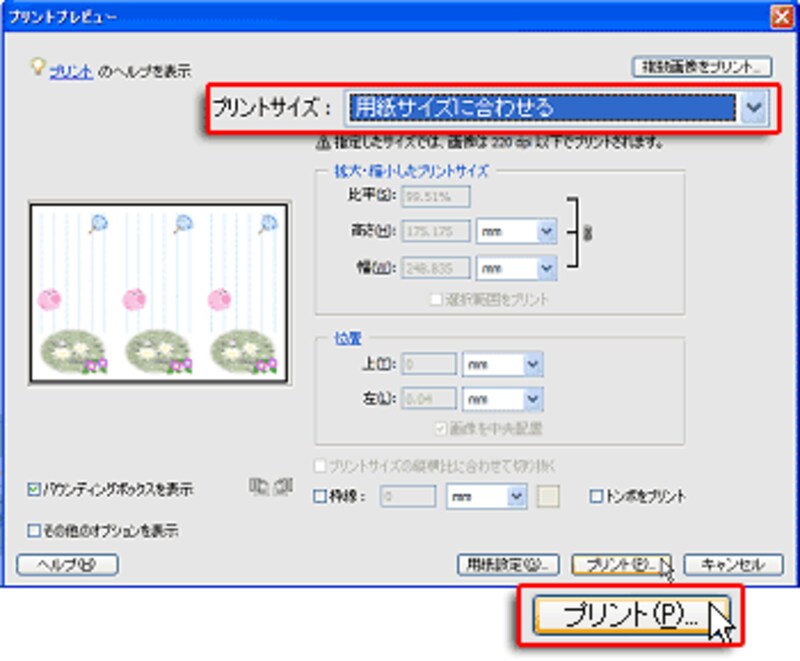Click the 幅 value field
800x661 pixels.
pos(436,268)
